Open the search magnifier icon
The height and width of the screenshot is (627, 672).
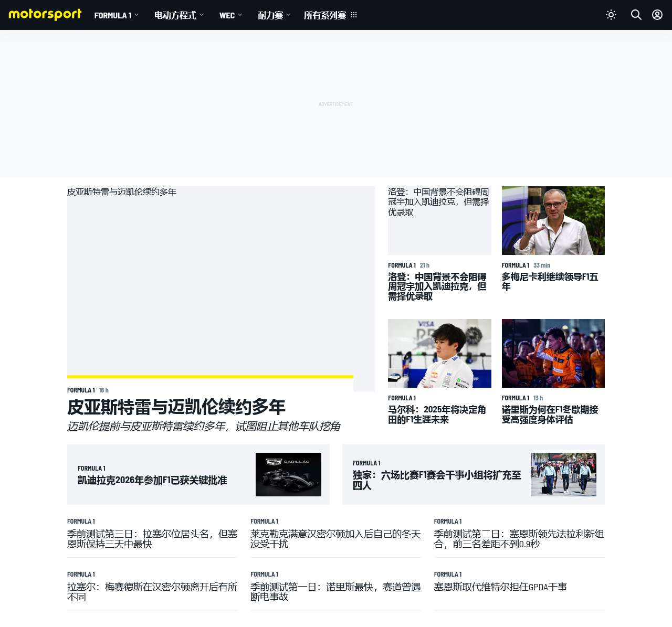(636, 15)
